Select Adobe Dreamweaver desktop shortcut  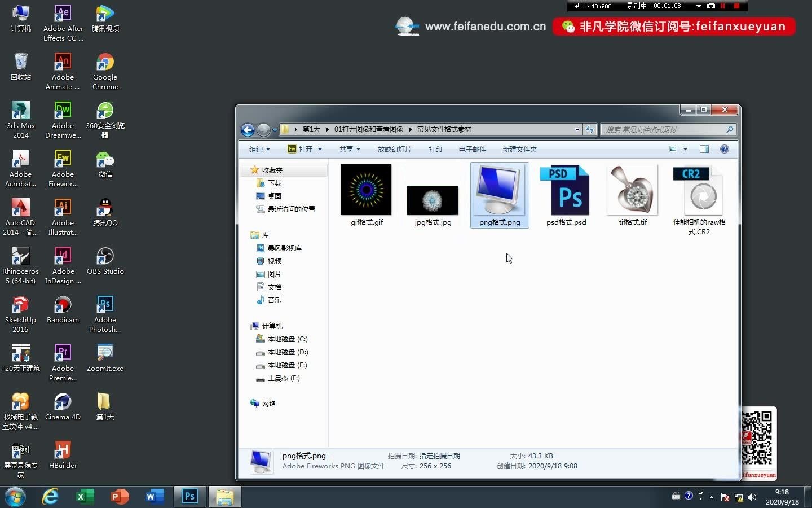click(x=63, y=120)
